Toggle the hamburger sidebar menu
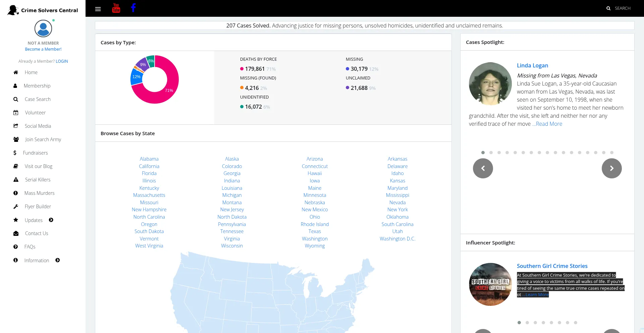 point(98,9)
